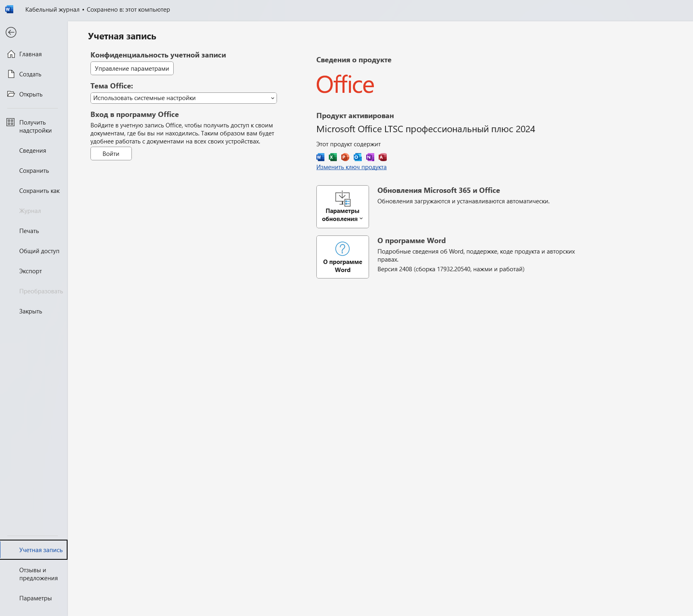Open Общий доступ section
Screen dimensions: 693x616
coord(34,251)
